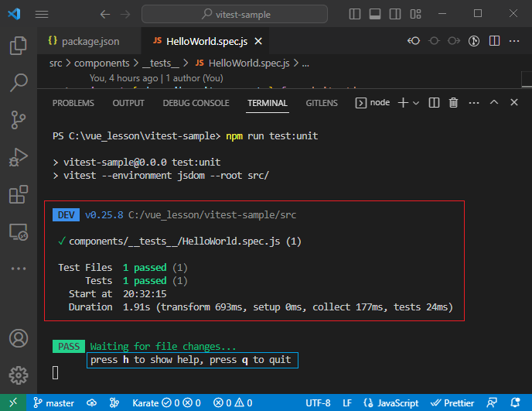Open problems via errors and warnings counter

click(x=233, y=402)
